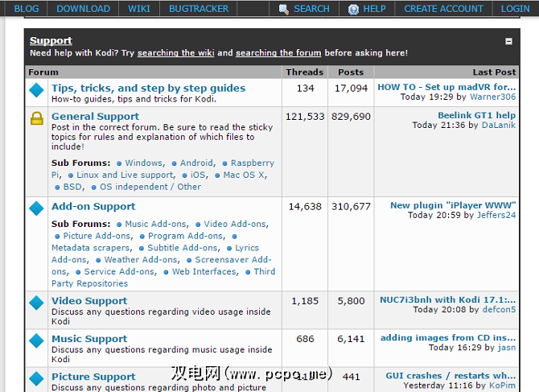Screen dimensions: 539x392
Task: Open last post 'NUC7i3bnh with Kodi 17.1:...'
Action: coord(447,300)
